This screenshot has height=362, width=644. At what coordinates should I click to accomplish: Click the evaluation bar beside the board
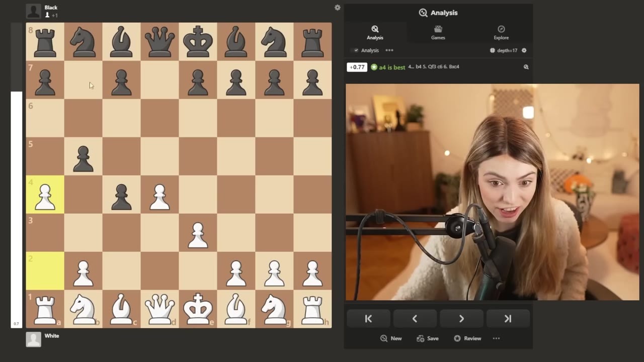[x=17, y=175]
